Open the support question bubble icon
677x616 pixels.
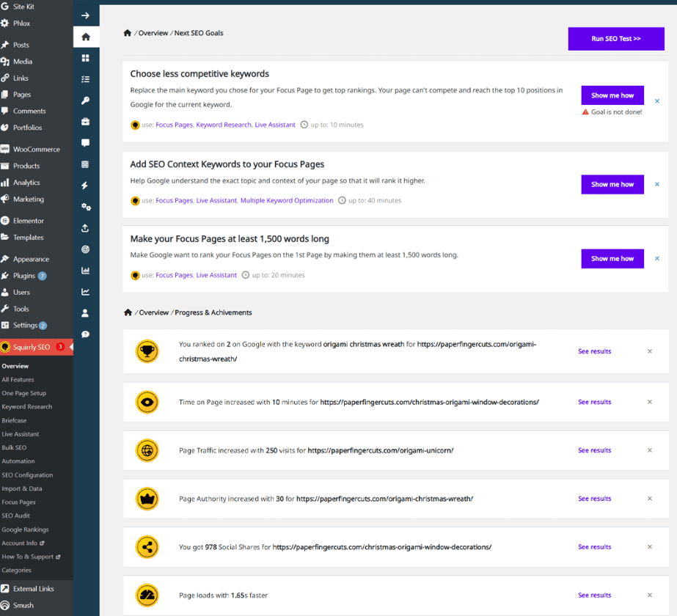(86, 334)
